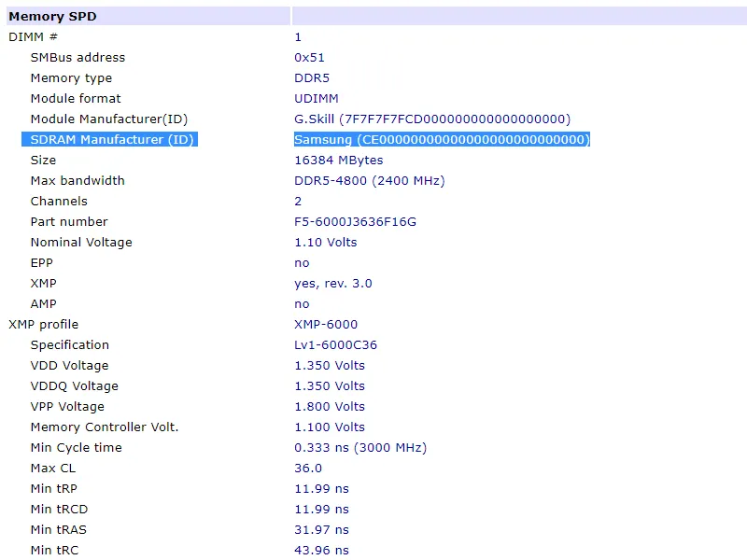Click the 16384 MBytes size value
The height and width of the screenshot is (560, 747).
click(x=339, y=160)
